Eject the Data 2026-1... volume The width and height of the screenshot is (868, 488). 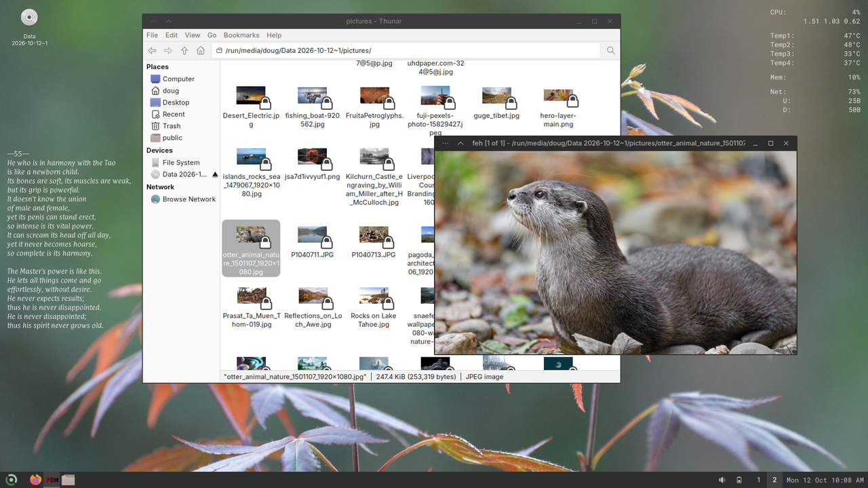tap(215, 175)
